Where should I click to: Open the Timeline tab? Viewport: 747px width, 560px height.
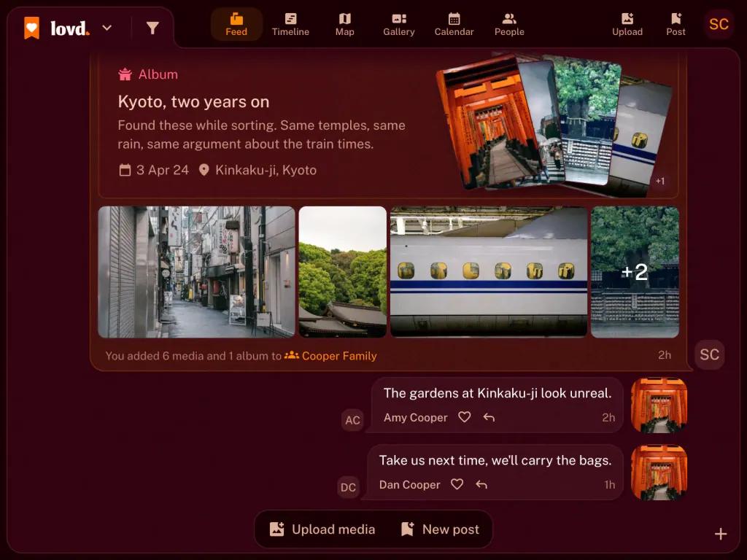(x=290, y=25)
